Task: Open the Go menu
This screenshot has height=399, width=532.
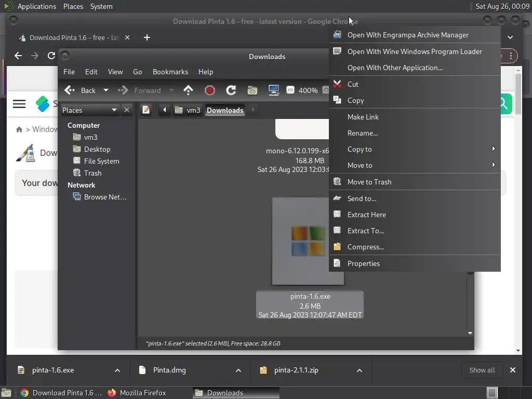Action: pyautogui.click(x=137, y=72)
